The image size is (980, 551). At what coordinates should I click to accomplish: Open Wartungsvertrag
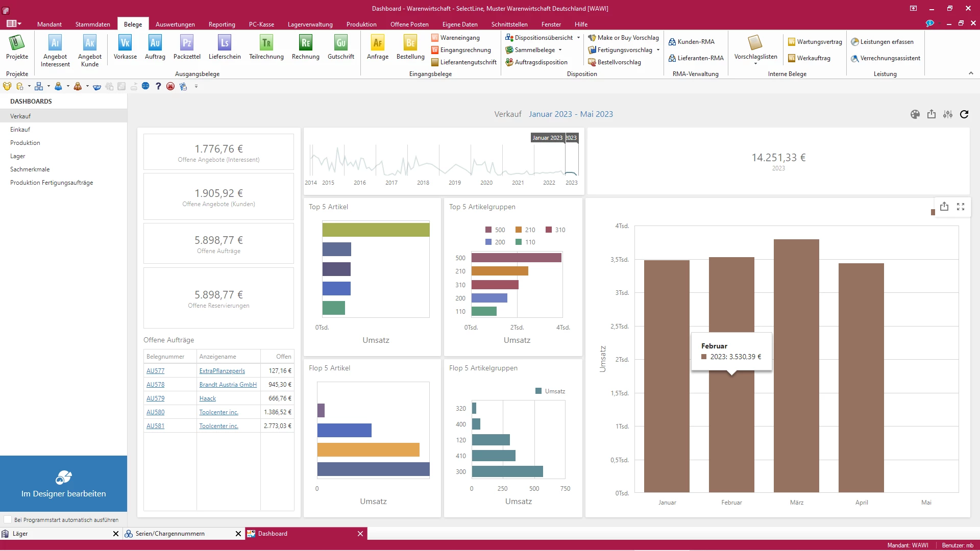[815, 42]
